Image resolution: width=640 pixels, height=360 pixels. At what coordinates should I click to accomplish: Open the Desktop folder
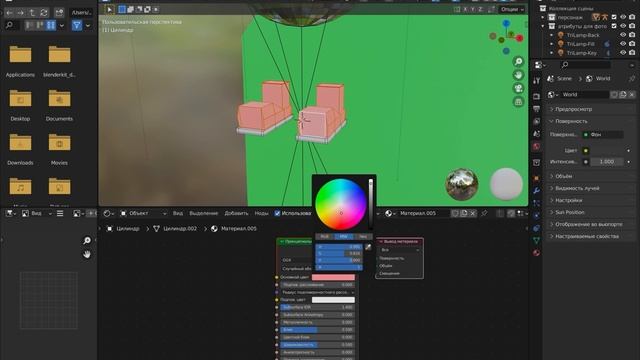tap(20, 104)
